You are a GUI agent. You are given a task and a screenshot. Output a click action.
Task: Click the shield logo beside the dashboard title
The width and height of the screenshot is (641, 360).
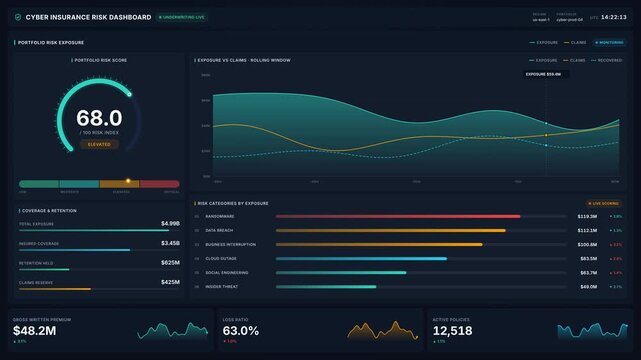click(18, 17)
